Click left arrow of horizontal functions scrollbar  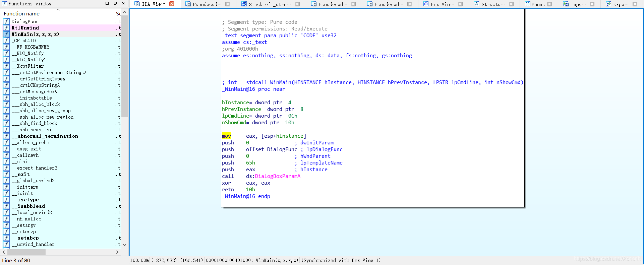4,252
